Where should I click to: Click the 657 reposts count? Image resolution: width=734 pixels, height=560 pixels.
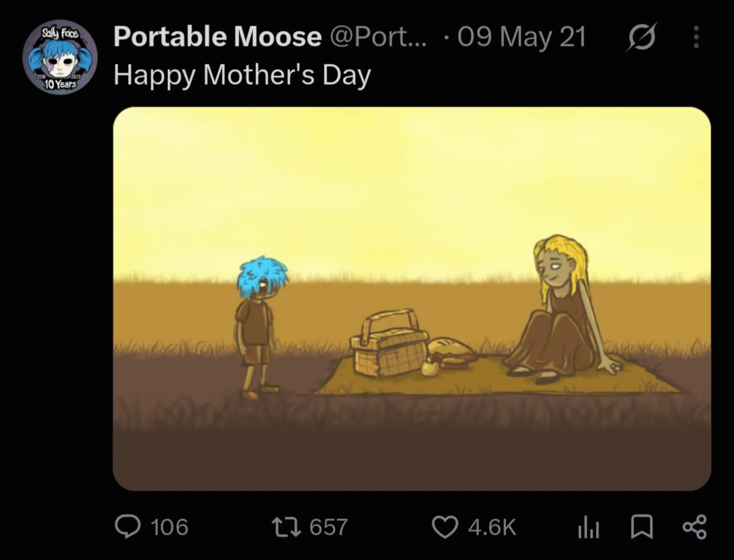[328, 527]
